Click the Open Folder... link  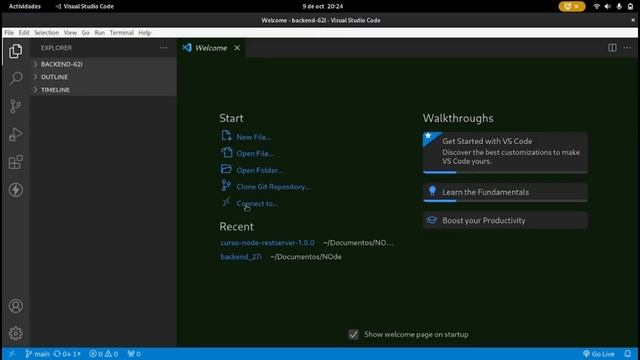(260, 170)
